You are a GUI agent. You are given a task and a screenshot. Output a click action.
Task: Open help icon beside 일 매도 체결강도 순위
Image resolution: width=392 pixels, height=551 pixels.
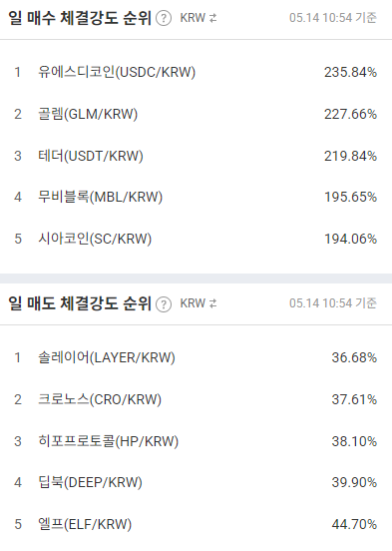point(164,304)
